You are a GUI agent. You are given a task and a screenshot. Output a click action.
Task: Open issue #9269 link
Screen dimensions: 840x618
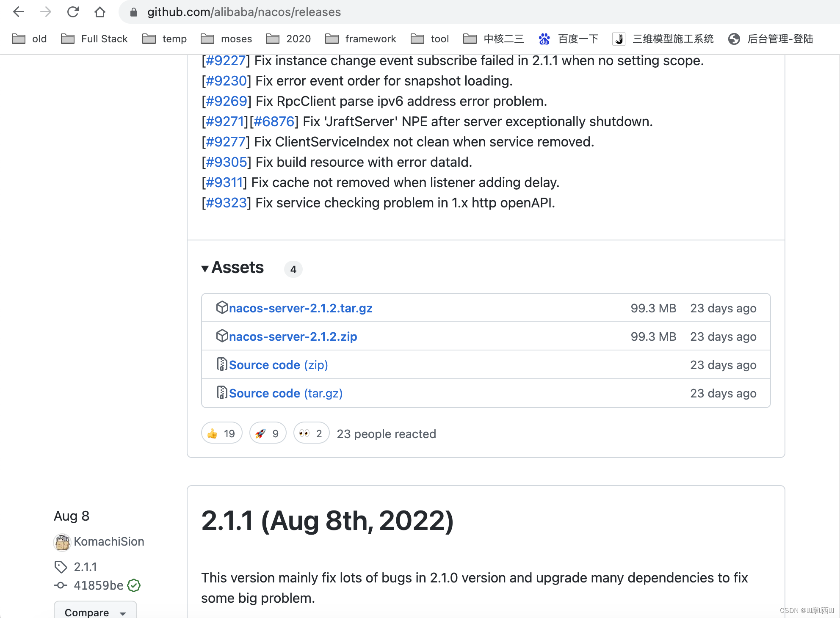[226, 101]
